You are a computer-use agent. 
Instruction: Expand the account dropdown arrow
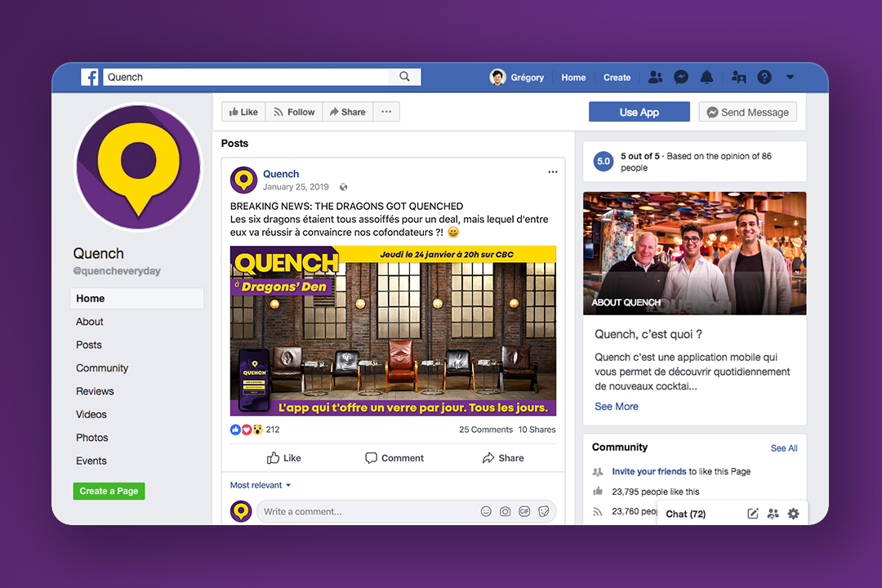point(790,77)
